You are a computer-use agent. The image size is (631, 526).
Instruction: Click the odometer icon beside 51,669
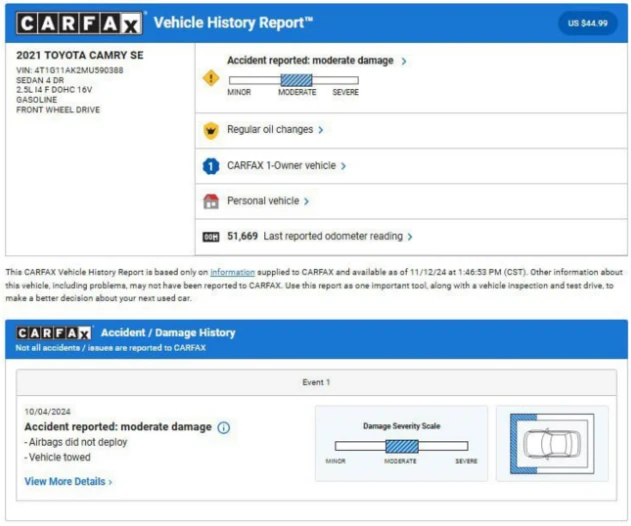point(211,237)
